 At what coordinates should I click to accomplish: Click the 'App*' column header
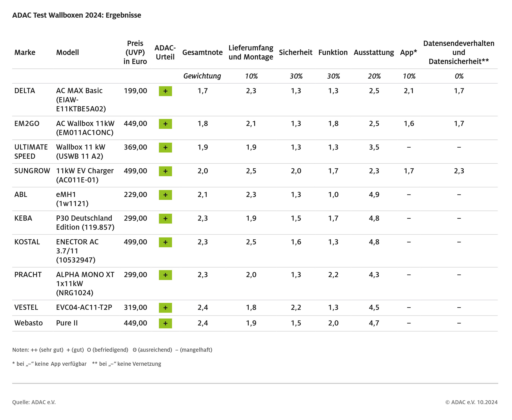point(409,52)
